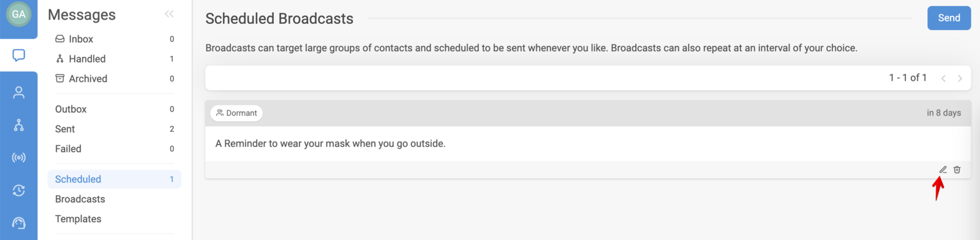Go to the previous page arrow
Screen dimensions: 980x240
(x=943, y=78)
